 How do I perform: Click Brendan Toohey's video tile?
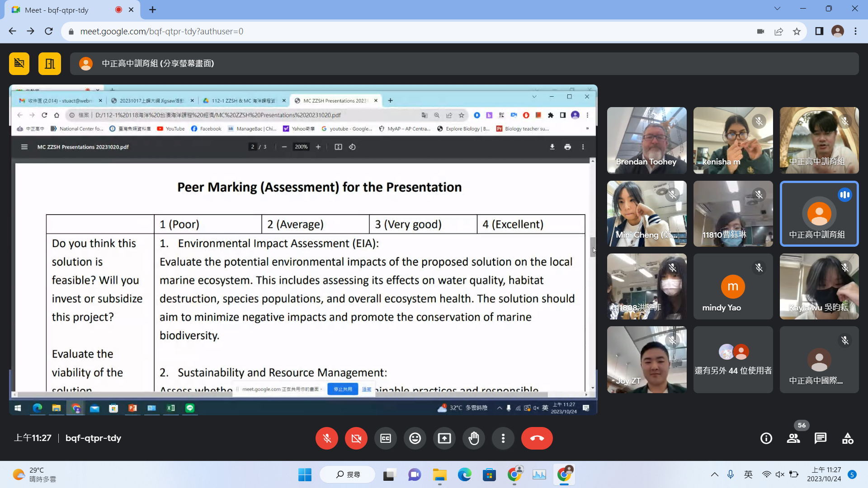[x=646, y=140]
